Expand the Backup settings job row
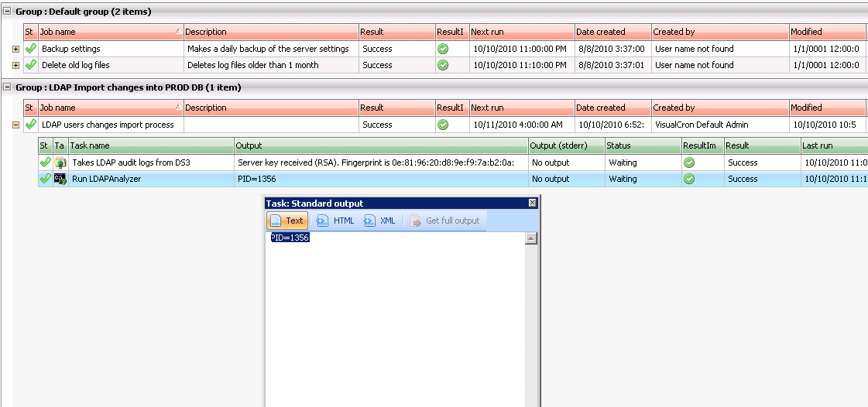868x407 pixels. [15, 49]
